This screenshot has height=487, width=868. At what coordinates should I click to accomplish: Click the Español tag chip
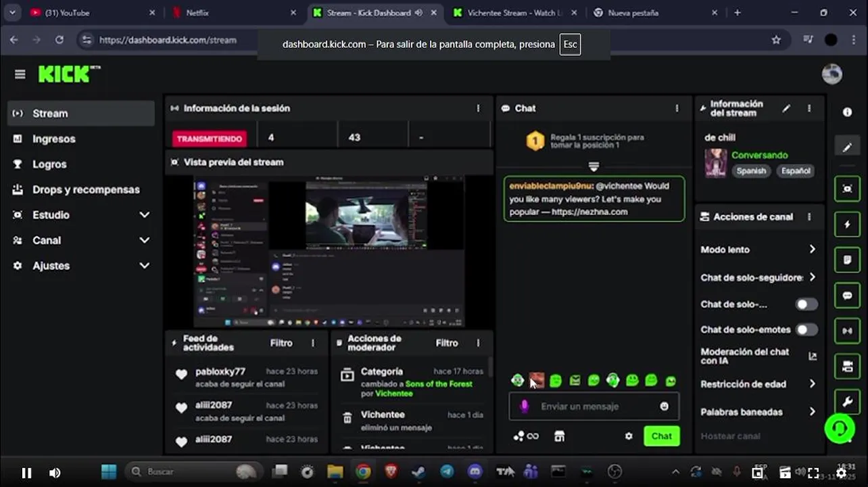pos(796,171)
